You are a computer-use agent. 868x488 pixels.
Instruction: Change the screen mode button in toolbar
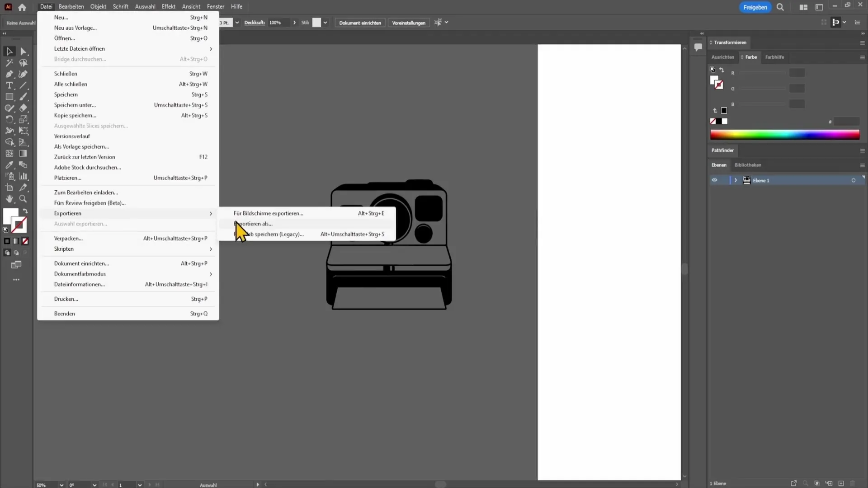pos(16,265)
